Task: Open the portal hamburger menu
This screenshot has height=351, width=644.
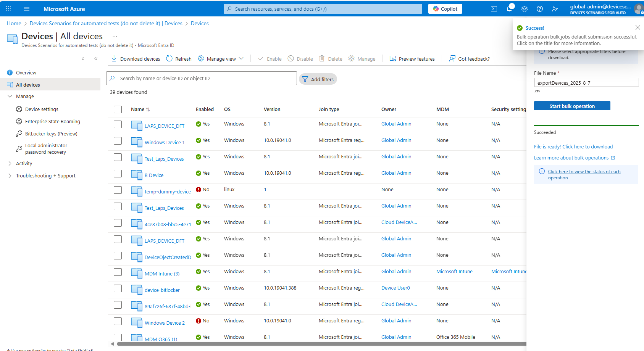Action: [x=27, y=9]
